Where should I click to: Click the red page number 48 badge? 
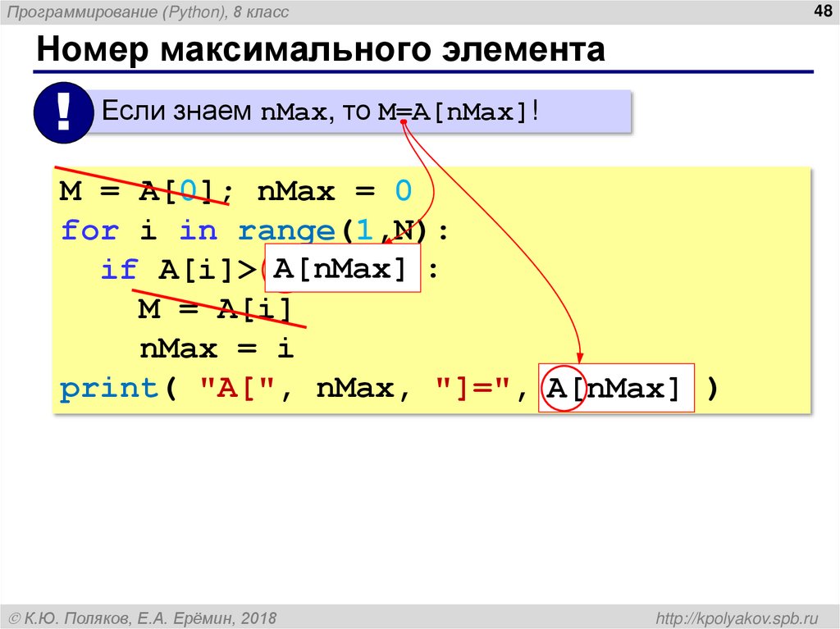(823, 11)
